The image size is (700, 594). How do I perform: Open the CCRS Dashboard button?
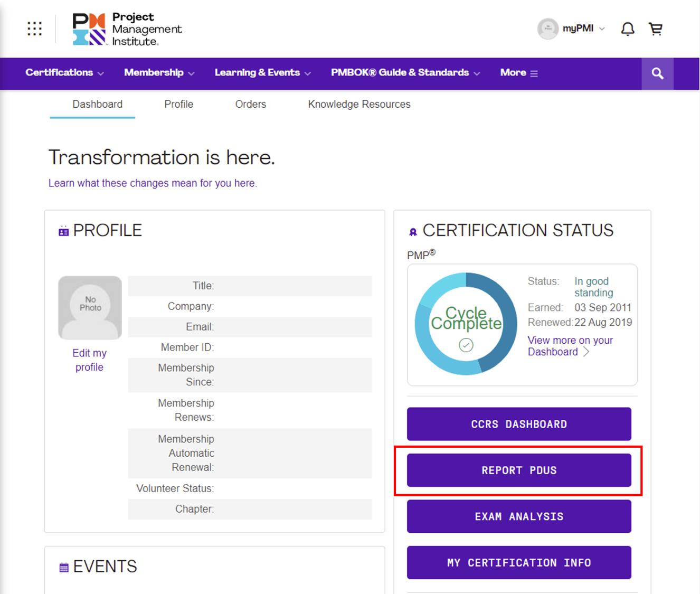[519, 424]
